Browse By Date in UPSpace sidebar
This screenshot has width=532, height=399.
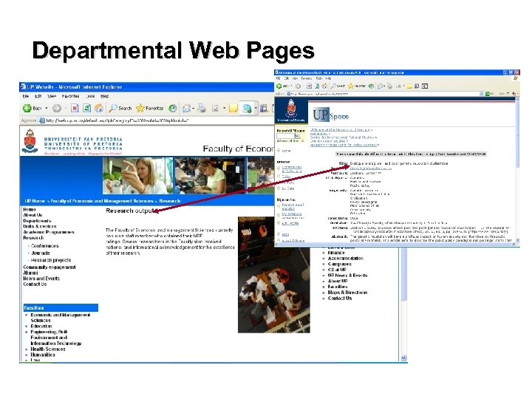(288, 188)
